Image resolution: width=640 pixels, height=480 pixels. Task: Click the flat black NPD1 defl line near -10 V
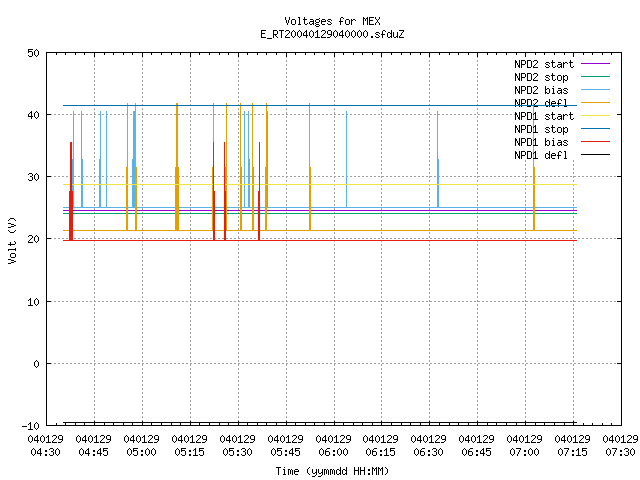(x=320, y=423)
